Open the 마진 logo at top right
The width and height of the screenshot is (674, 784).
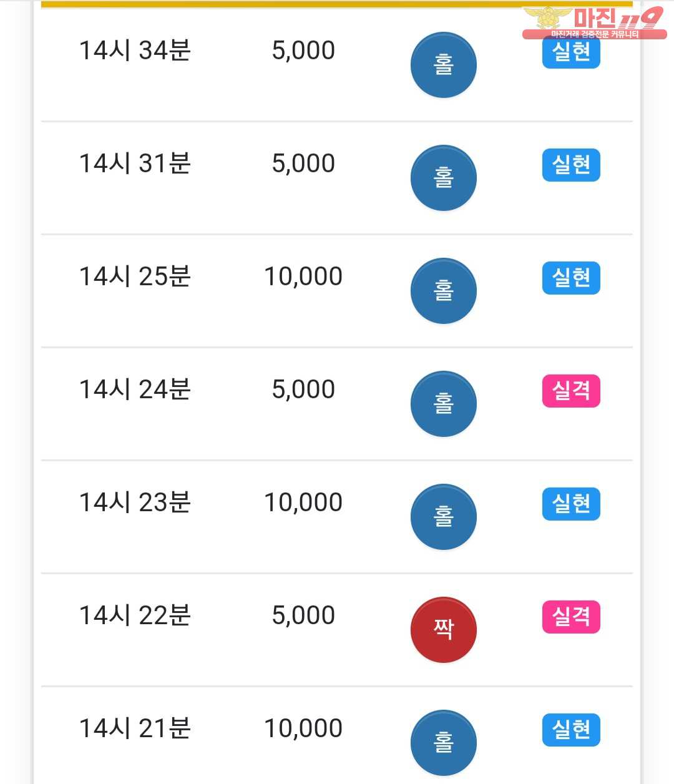(x=594, y=22)
